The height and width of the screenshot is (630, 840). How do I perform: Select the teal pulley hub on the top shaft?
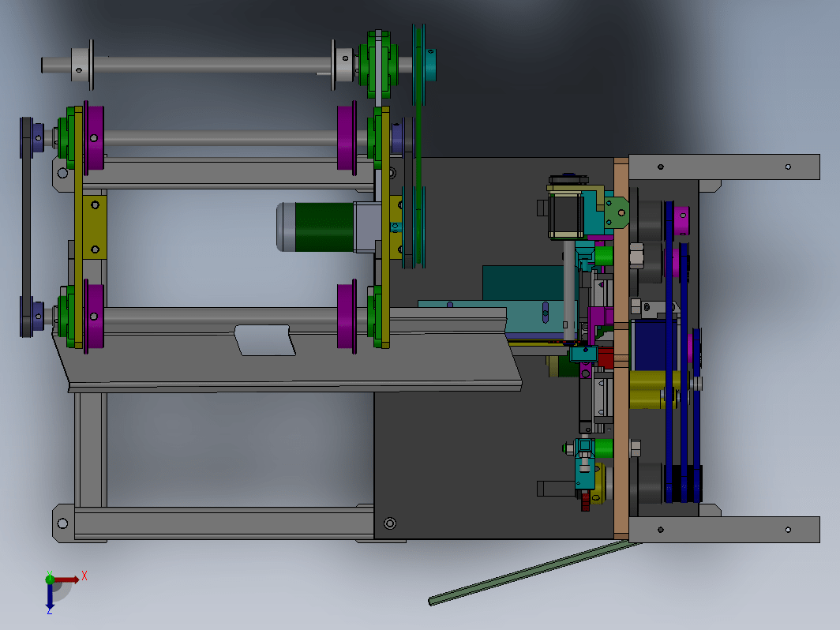431,65
